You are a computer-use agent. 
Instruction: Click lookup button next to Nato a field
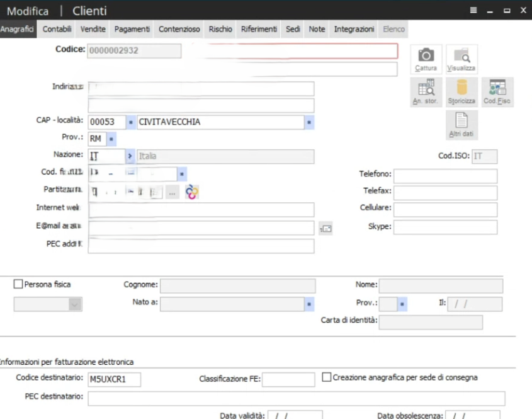[x=309, y=304]
